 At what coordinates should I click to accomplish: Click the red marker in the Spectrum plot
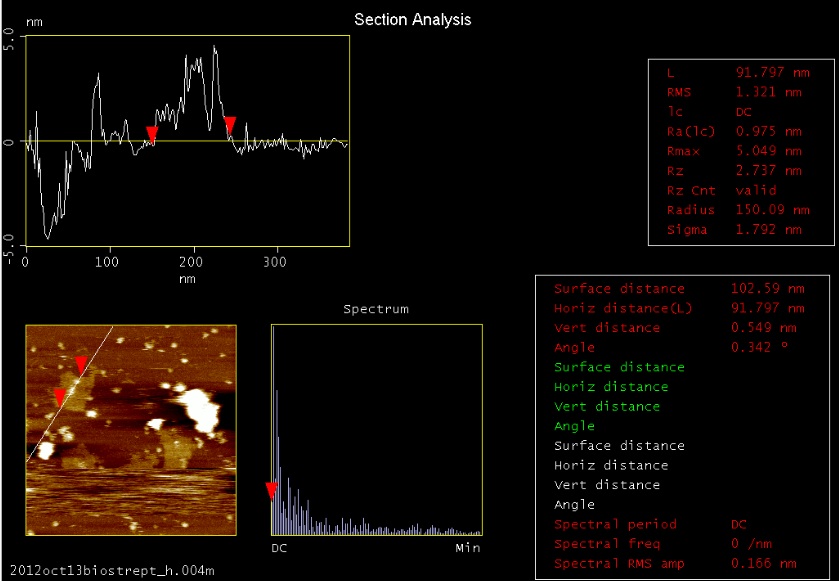click(271, 490)
